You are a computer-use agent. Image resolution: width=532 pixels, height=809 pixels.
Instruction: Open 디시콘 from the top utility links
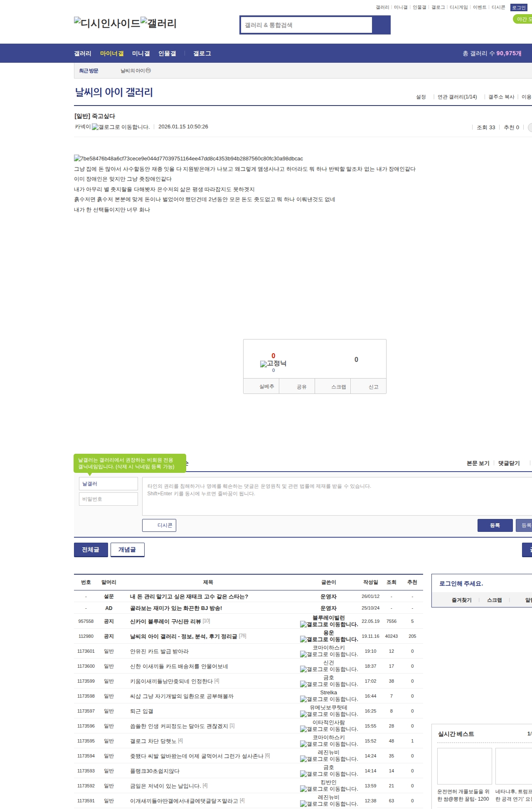coord(498,7)
